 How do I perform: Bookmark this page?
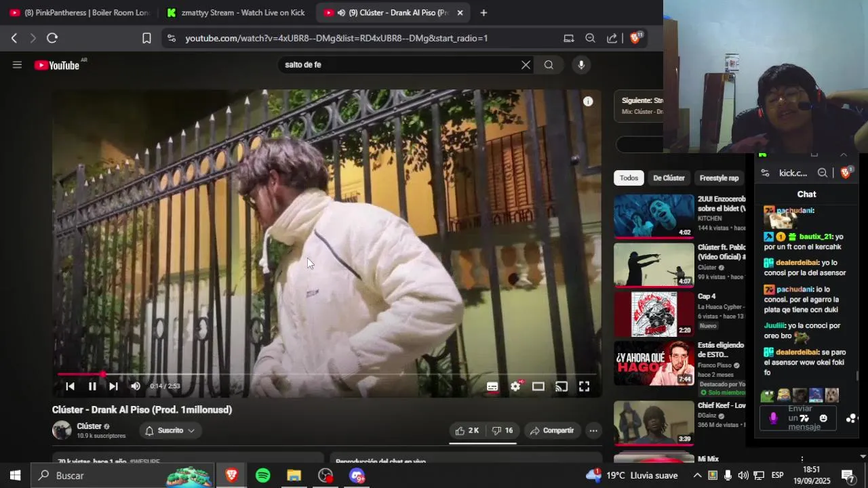(x=146, y=39)
